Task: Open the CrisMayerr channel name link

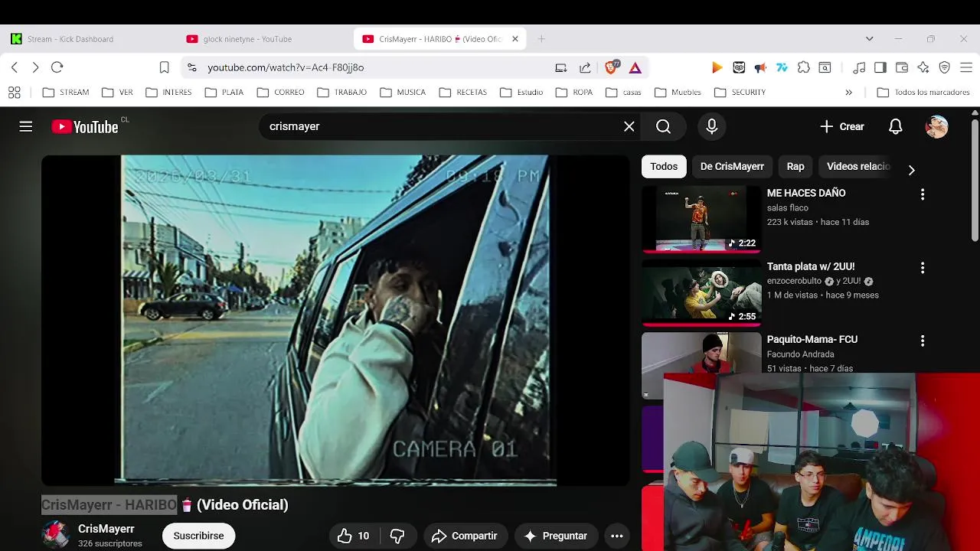Action: pos(106,529)
